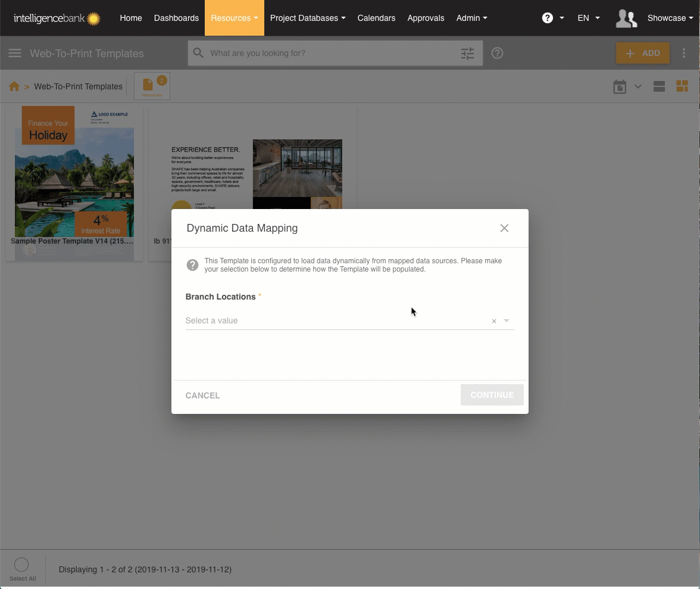
Task: Open search filter options icon
Action: 468,54
